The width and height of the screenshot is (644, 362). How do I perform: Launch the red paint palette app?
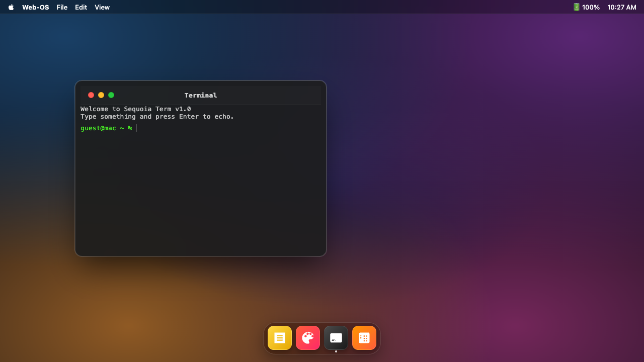308,338
